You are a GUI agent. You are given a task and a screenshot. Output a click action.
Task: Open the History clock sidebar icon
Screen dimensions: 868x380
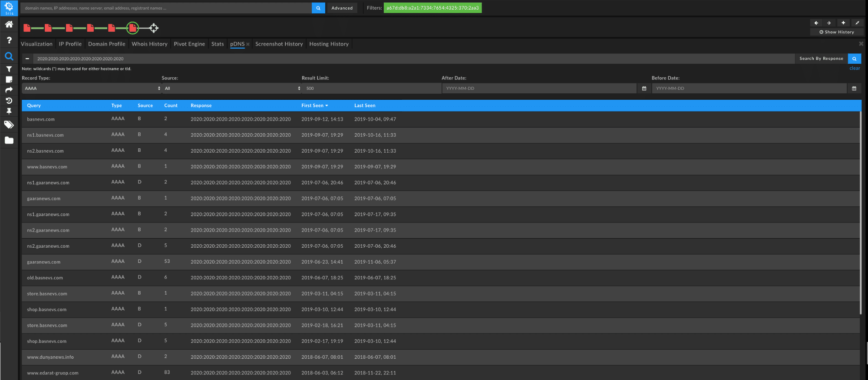tap(9, 100)
